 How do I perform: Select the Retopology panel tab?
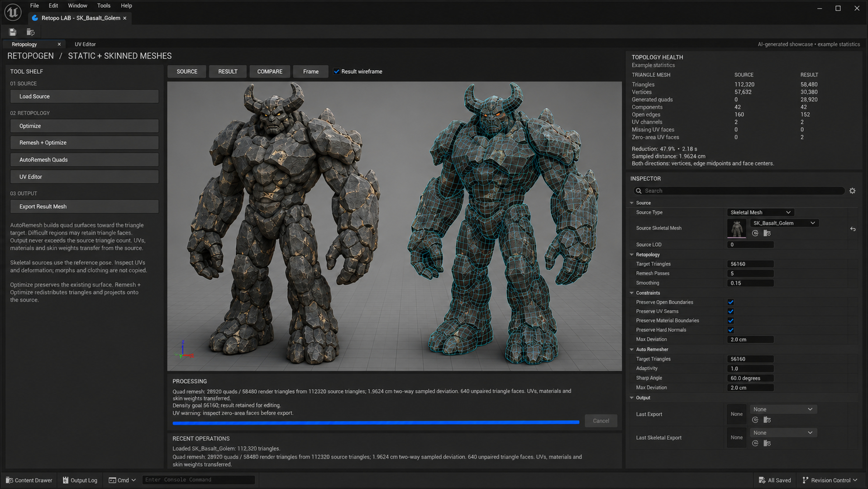click(24, 44)
